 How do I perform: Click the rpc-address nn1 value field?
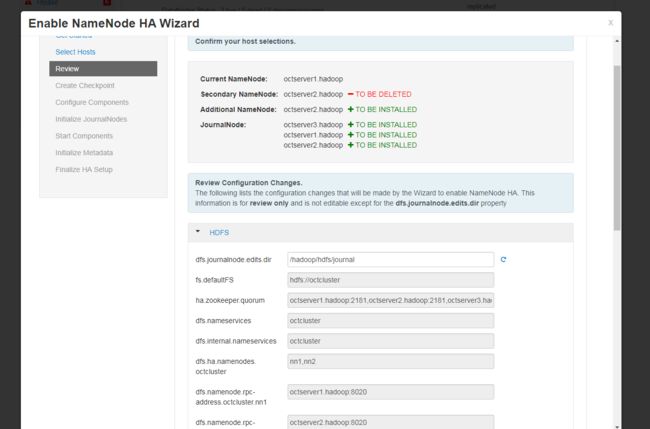[x=390, y=392]
